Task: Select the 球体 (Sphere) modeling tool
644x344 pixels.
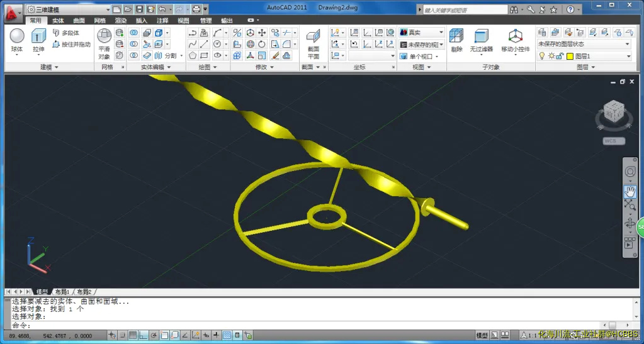Action: coord(17,40)
